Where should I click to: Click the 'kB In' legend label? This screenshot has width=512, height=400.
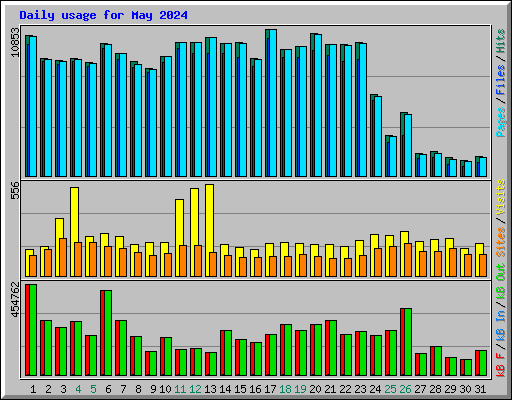(x=500, y=327)
